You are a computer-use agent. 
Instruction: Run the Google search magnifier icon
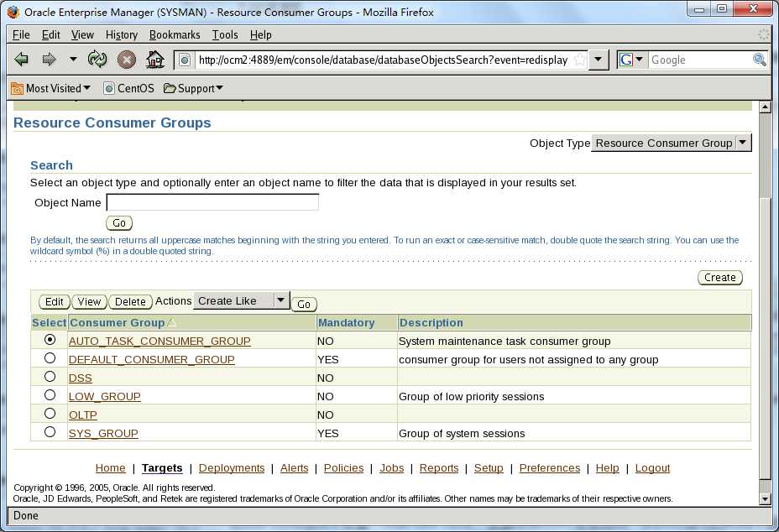759,60
